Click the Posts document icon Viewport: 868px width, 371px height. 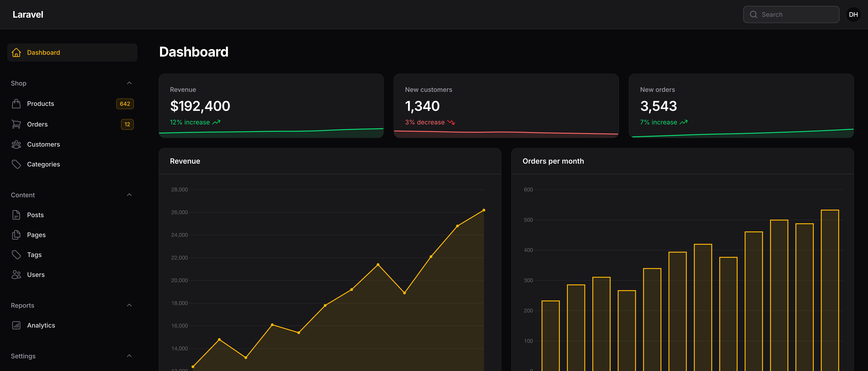[x=16, y=215]
